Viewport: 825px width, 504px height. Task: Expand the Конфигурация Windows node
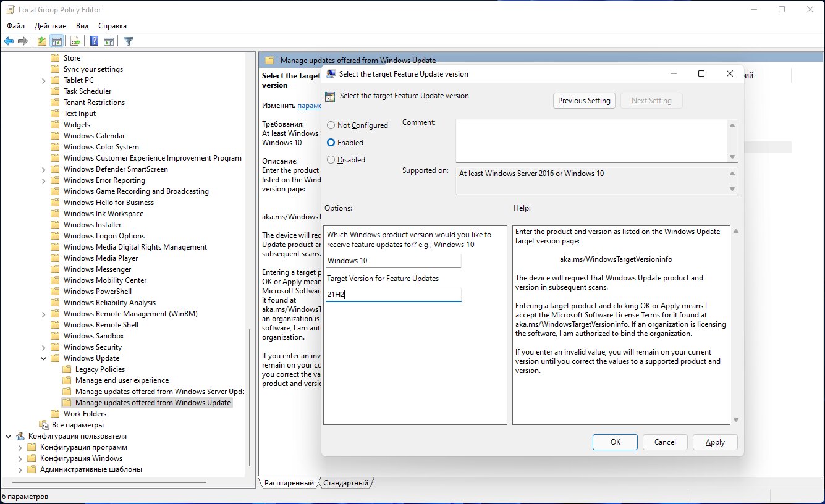point(20,458)
